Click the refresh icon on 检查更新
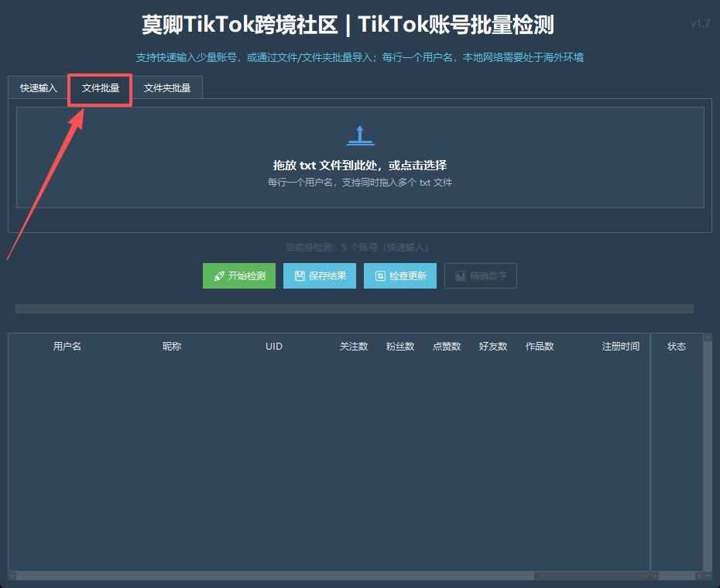 pyautogui.click(x=380, y=276)
